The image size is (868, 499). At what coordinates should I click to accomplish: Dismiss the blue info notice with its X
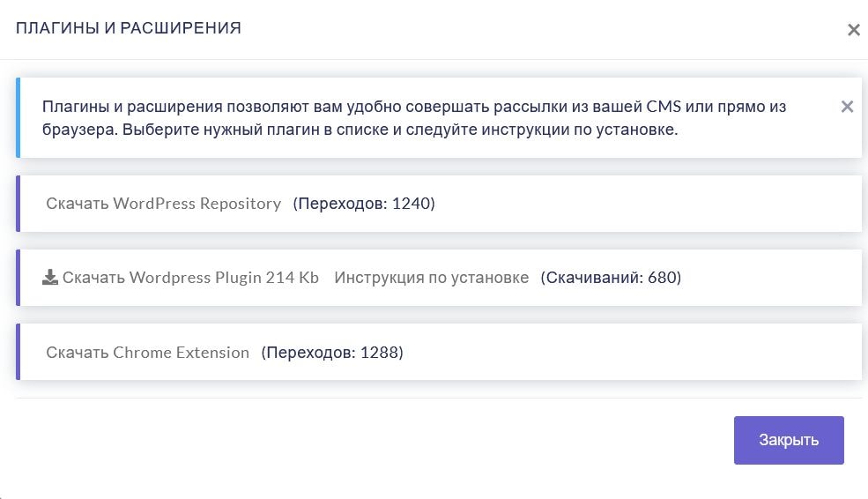[847, 107]
